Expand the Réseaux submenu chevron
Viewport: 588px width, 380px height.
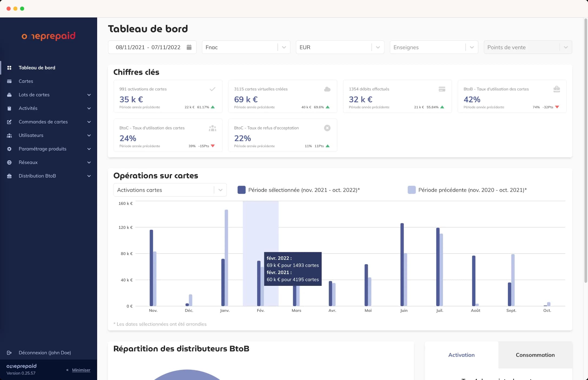[x=89, y=162]
